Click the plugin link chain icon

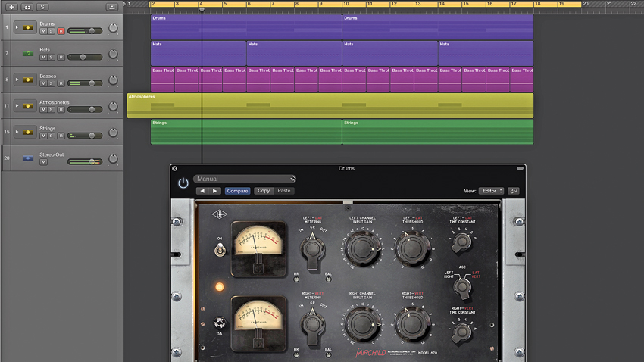pos(514,191)
